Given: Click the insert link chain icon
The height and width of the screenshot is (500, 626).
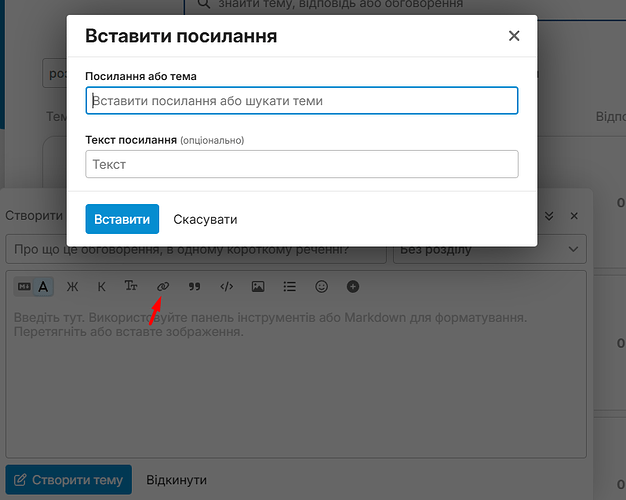Looking at the screenshot, I should 163,286.
